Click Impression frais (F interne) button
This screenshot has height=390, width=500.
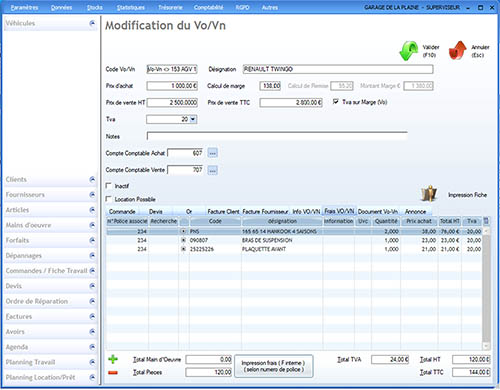(273, 366)
